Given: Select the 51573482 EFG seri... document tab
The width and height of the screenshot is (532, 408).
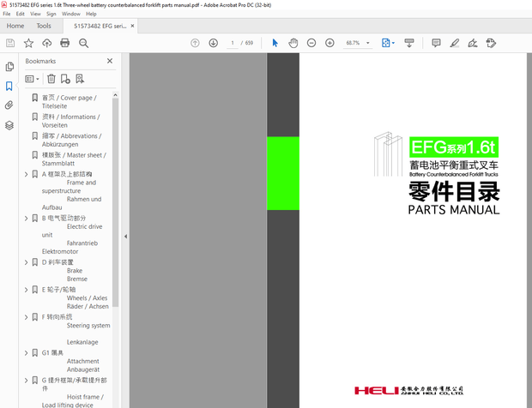Looking at the screenshot, I should pos(100,26).
